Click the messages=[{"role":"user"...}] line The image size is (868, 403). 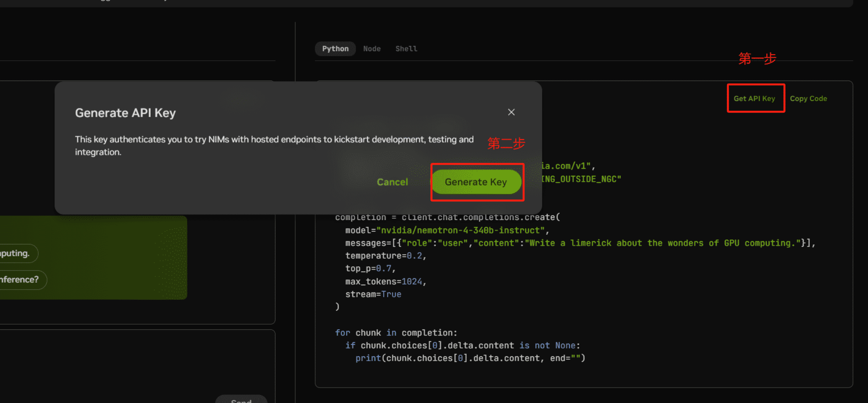coord(580,243)
